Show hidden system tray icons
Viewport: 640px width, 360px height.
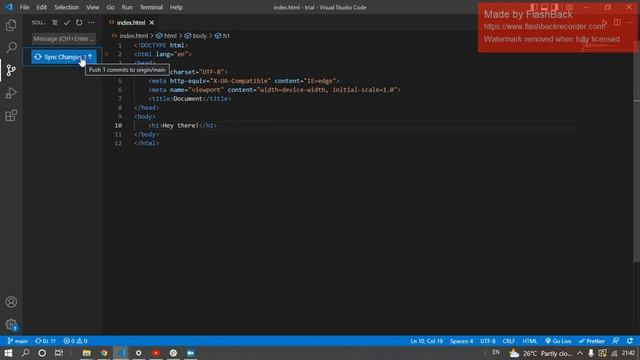580,353
